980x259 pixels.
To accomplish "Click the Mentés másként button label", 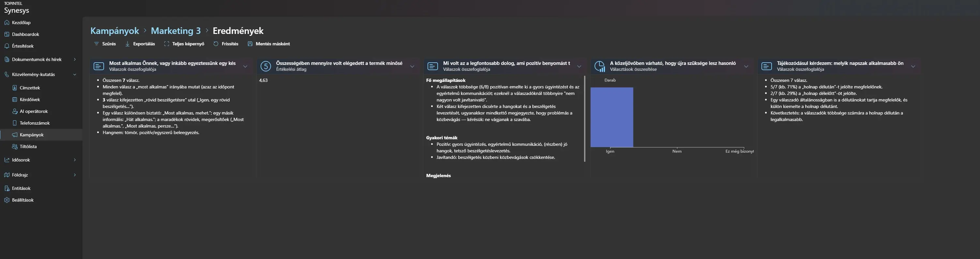I will coord(273,44).
